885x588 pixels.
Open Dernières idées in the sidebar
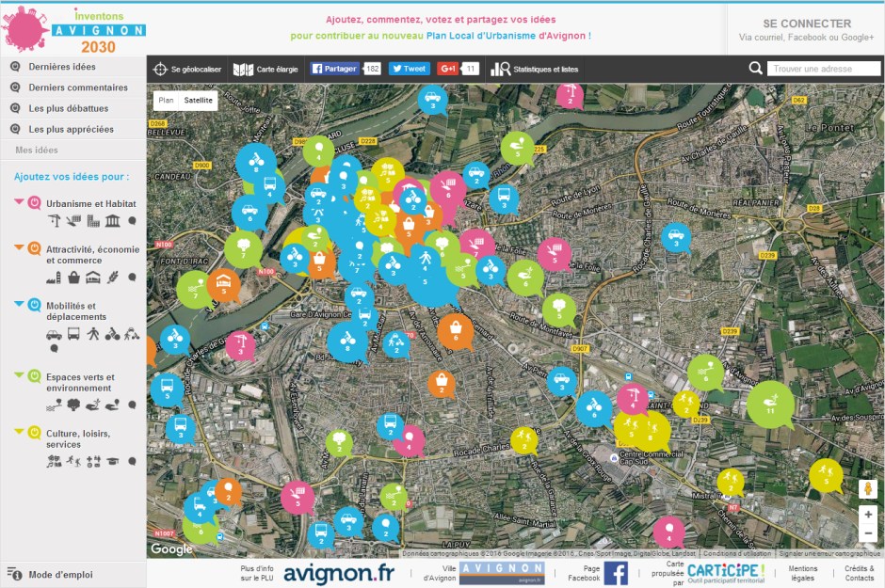(x=62, y=67)
